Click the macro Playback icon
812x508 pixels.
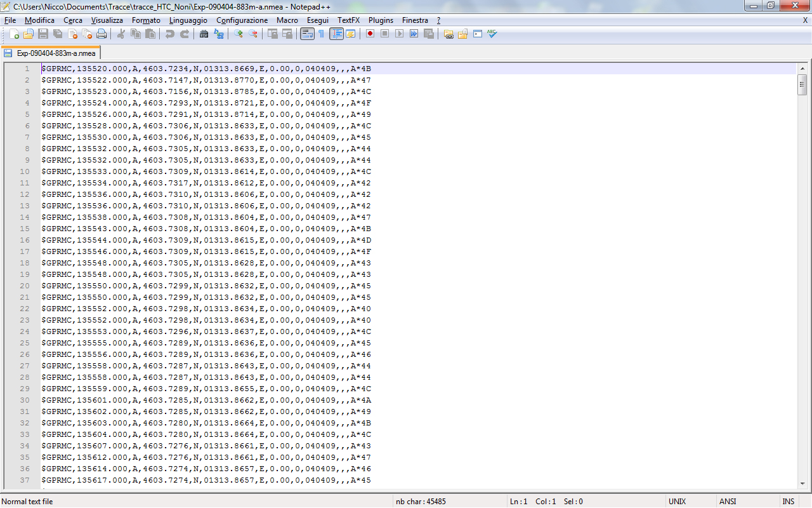(399, 34)
